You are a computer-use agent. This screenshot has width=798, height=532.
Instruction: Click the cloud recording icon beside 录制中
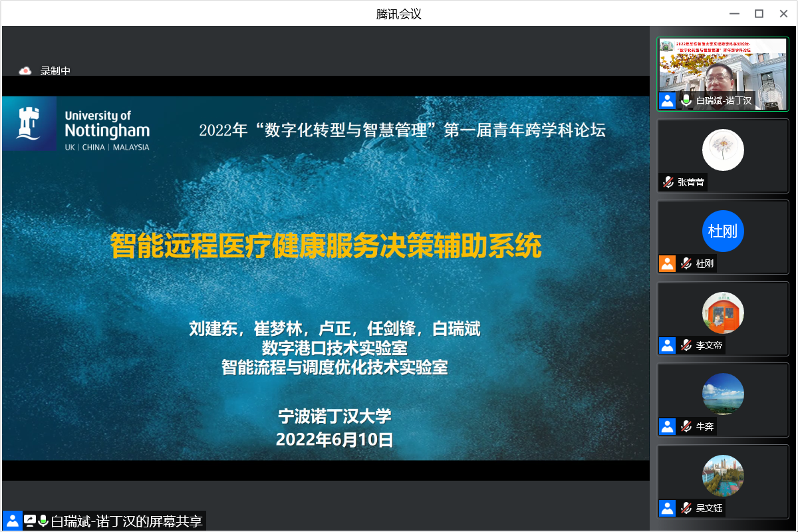25,70
